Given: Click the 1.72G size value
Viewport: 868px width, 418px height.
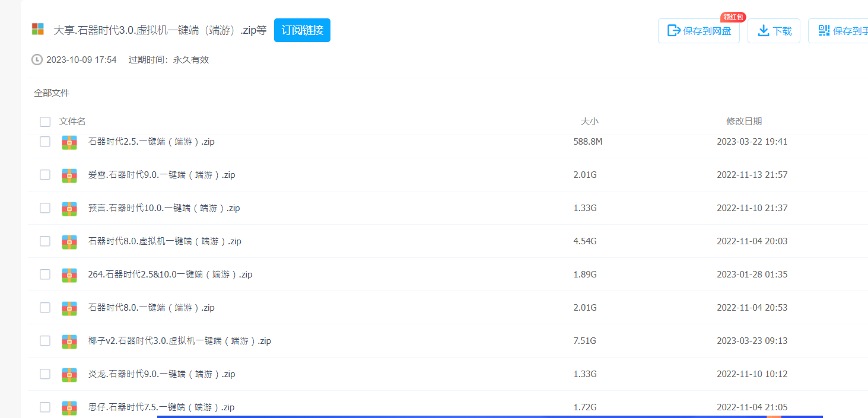Looking at the screenshot, I should pyautogui.click(x=585, y=407).
